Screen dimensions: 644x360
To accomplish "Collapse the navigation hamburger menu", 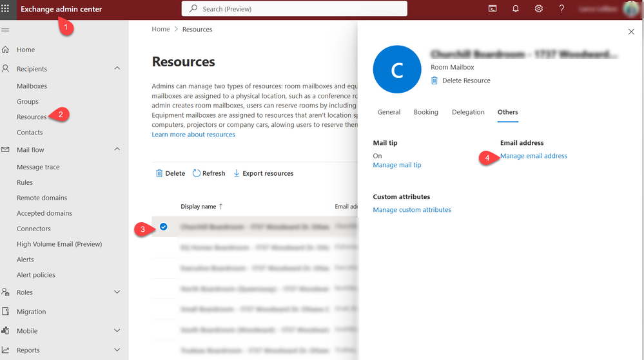I will [5, 30].
